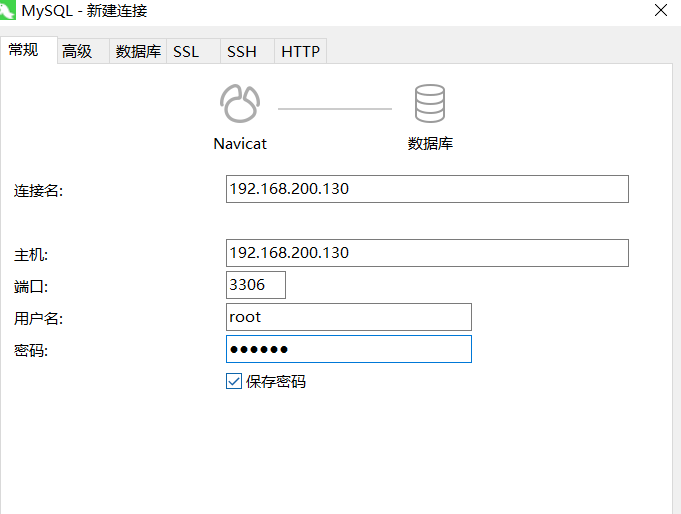Viewport: 681px width, 514px height.
Task: Focus the 主机 input field
Action: point(427,253)
